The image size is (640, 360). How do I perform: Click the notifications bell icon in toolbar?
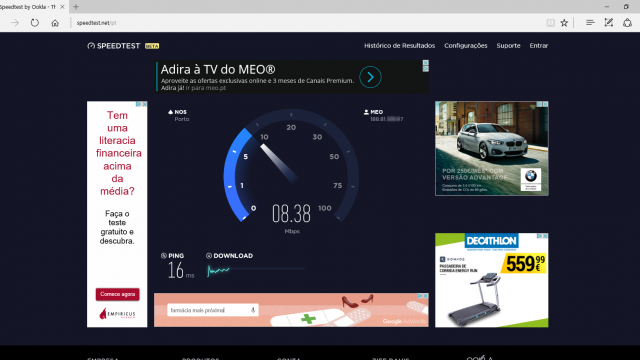coord(627,23)
